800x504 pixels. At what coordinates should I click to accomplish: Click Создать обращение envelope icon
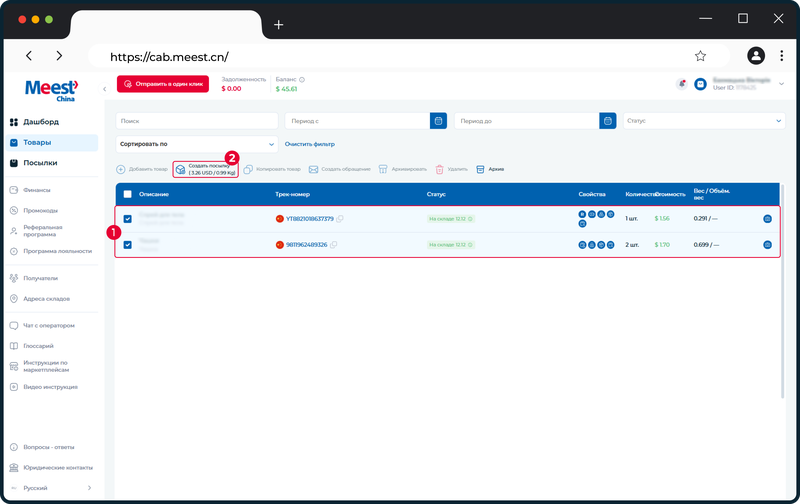[313, 169]
